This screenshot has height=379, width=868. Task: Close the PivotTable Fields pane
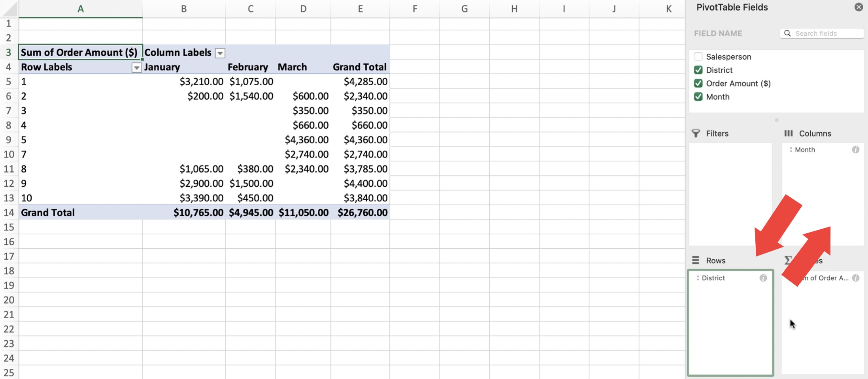tap(859, 7)
